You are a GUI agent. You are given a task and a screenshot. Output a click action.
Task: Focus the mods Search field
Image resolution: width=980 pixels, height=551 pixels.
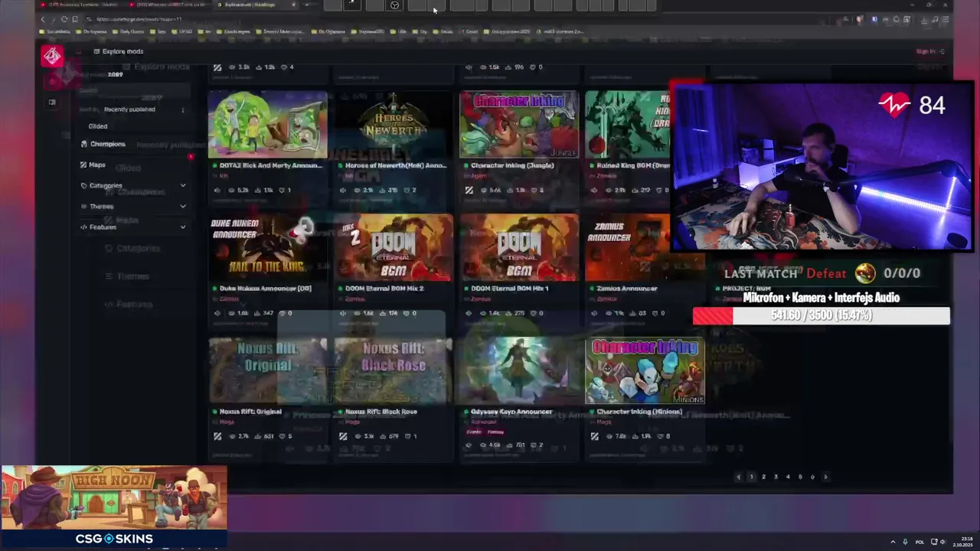[x=134, y=90]
